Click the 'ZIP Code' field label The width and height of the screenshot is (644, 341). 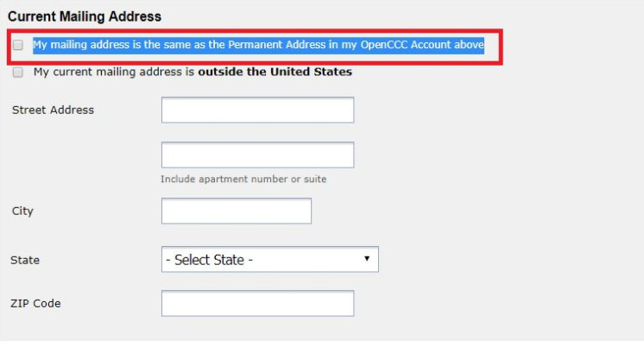[35, 304]
